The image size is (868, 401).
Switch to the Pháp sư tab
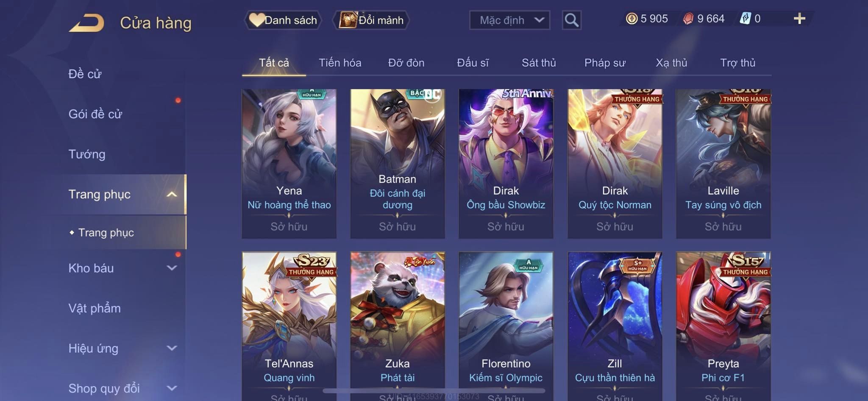(605, 63)
